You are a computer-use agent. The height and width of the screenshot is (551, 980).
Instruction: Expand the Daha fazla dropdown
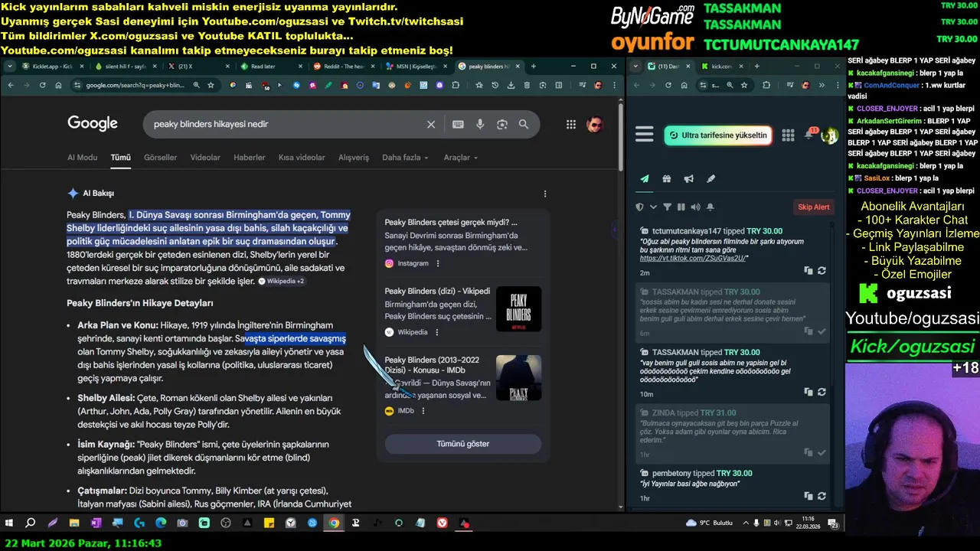tap(406, 158)
